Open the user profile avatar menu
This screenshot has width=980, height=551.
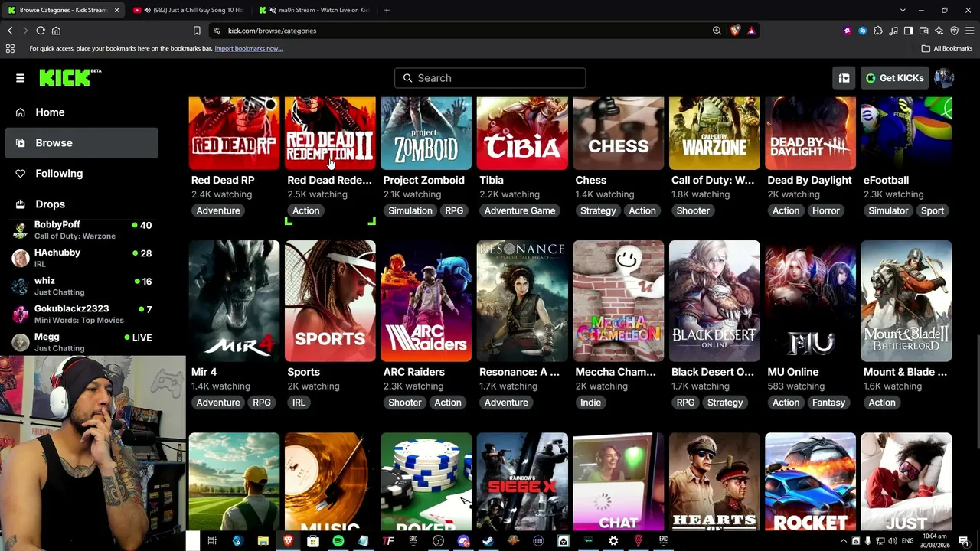click(944, 78)
